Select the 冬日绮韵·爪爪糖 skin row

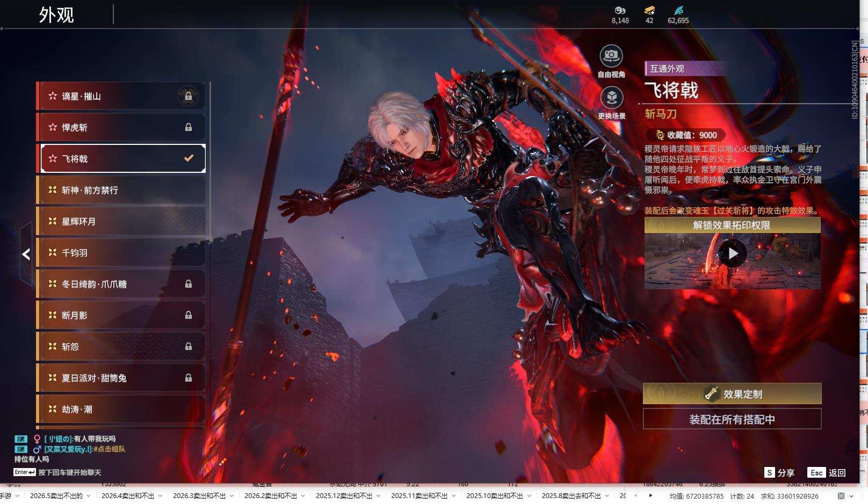121,284
